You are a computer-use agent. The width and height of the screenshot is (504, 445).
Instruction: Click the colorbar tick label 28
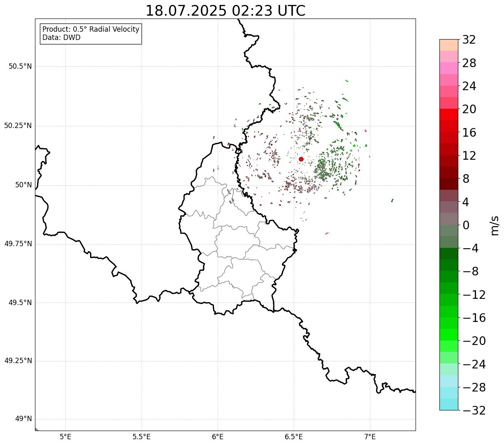(469, 63)
